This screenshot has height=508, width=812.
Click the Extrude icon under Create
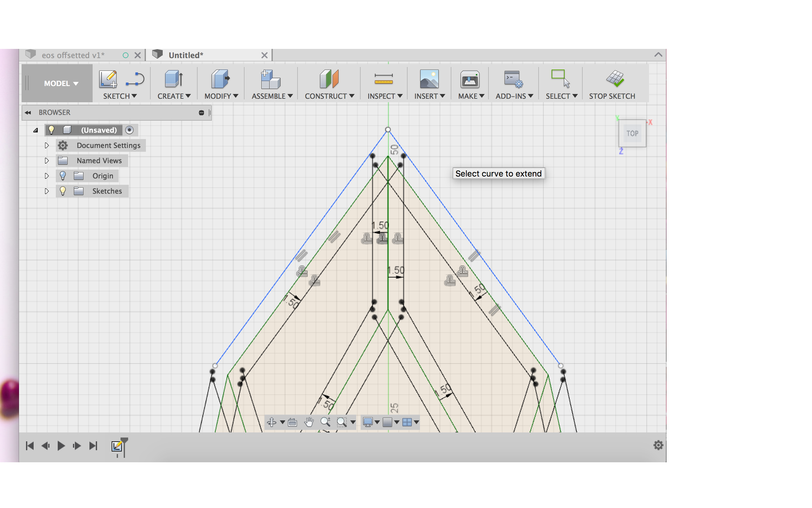pos(174,79)
